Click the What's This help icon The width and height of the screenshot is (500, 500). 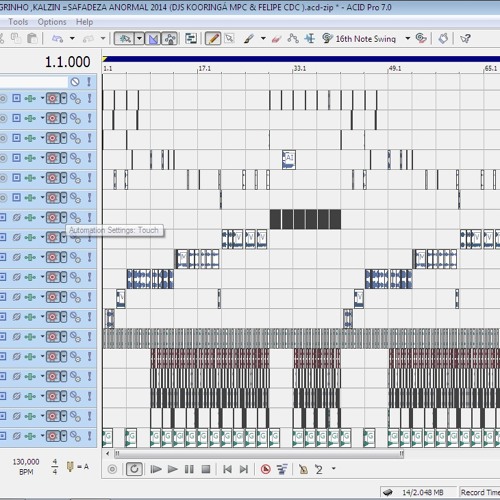click(x=465, y=39)
